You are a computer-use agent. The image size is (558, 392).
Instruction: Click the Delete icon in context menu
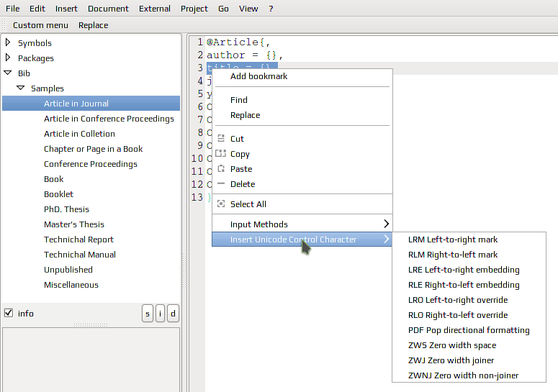[221, 183]
